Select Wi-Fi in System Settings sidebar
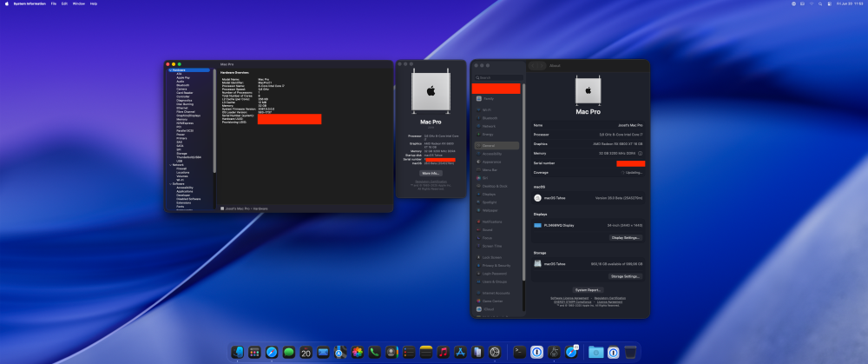Image resolution: width=868 pixels, height=364 pixels. click(x=486, y=109)
